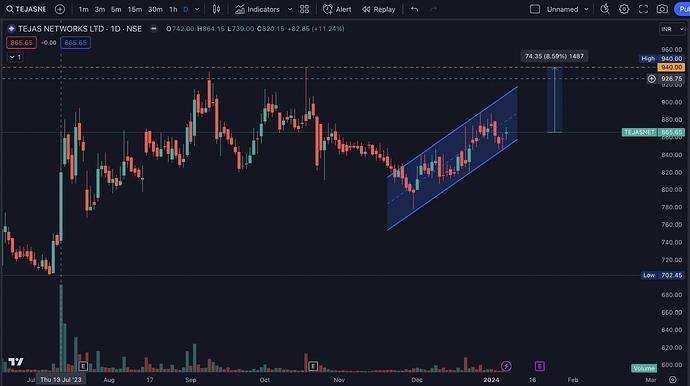Click the blue Publish button
Image resolution: width=690 pixels, height=386 pixels.
point(683,9)
